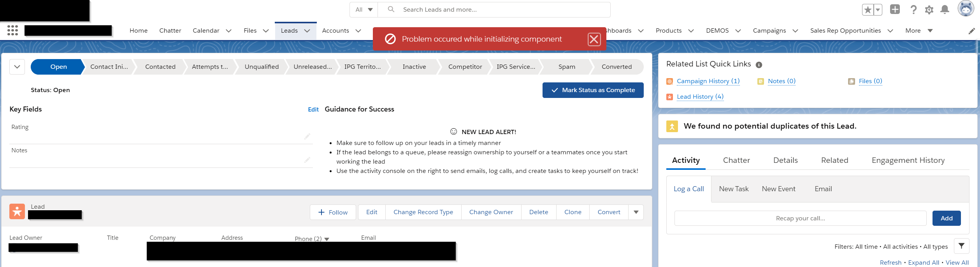The image size is (980, 267).
Task: Click the Search Leads and more field
Action: pos(494,10)
